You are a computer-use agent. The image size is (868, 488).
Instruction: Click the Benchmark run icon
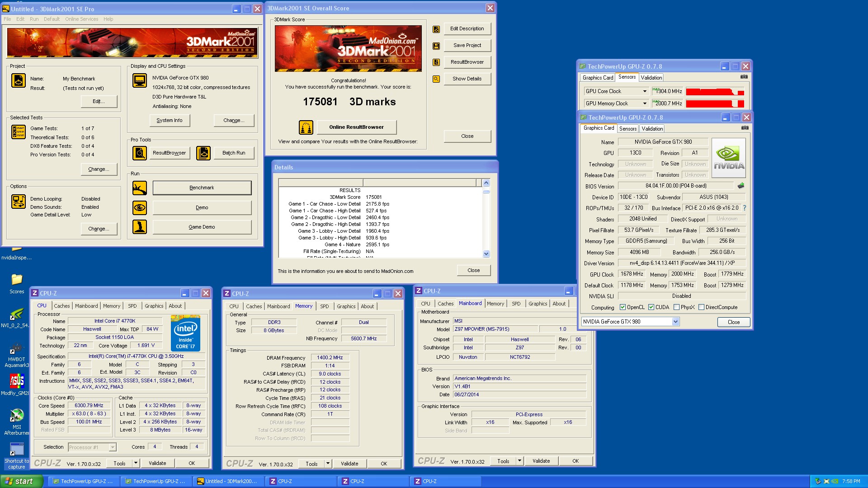click(x=140, y=188)
